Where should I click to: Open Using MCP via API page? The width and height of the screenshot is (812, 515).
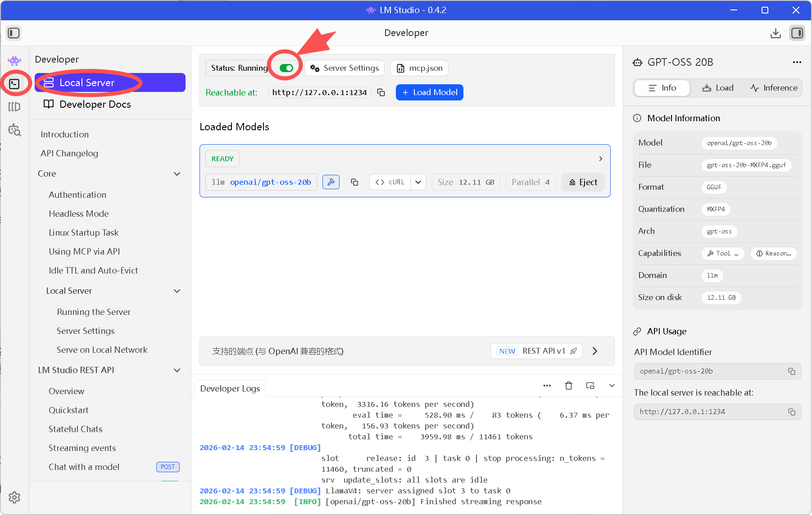(84, 251)
